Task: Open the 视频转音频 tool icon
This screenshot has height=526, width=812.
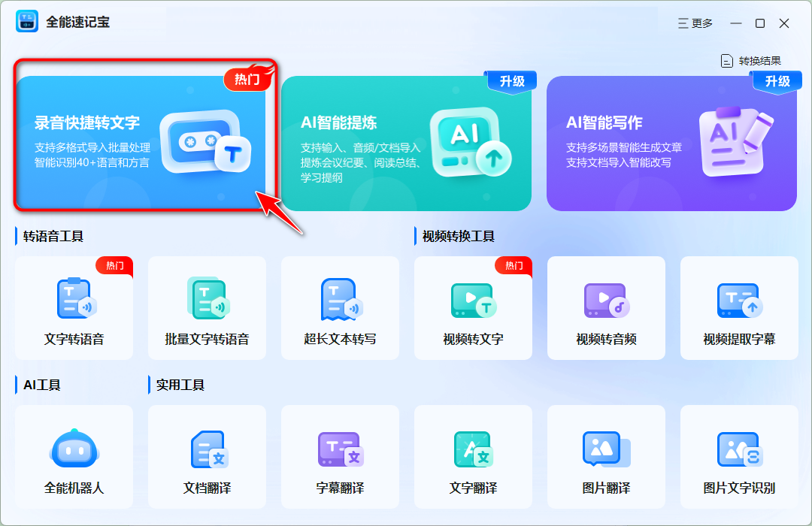Action: pos(607,301)
